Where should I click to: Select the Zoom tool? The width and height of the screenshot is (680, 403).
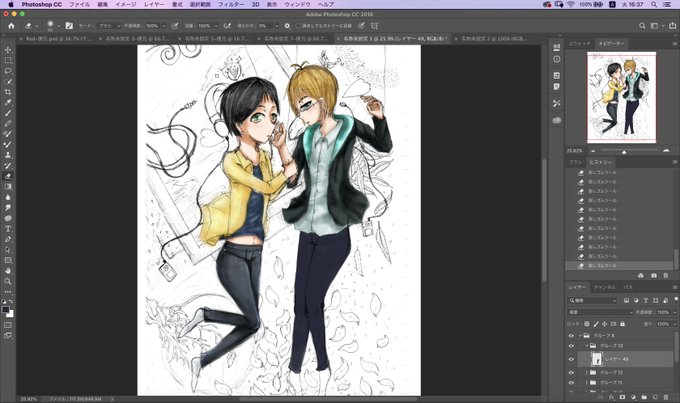(8, 281)
